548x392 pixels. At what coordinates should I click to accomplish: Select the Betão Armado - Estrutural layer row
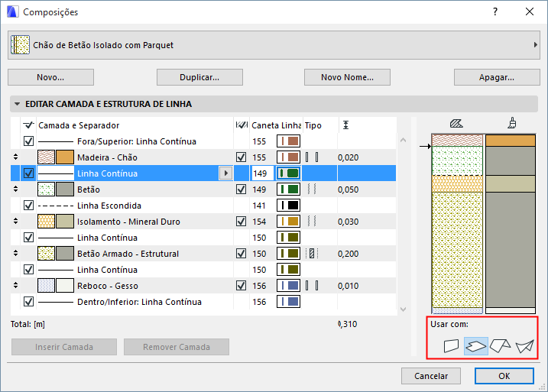click(203, 254)
